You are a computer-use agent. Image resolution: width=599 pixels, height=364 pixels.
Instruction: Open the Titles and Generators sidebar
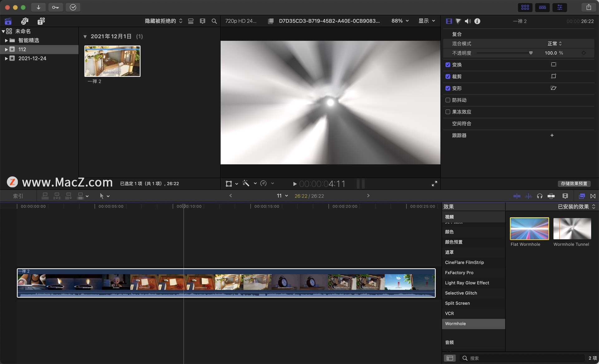(x=41, y=21)
